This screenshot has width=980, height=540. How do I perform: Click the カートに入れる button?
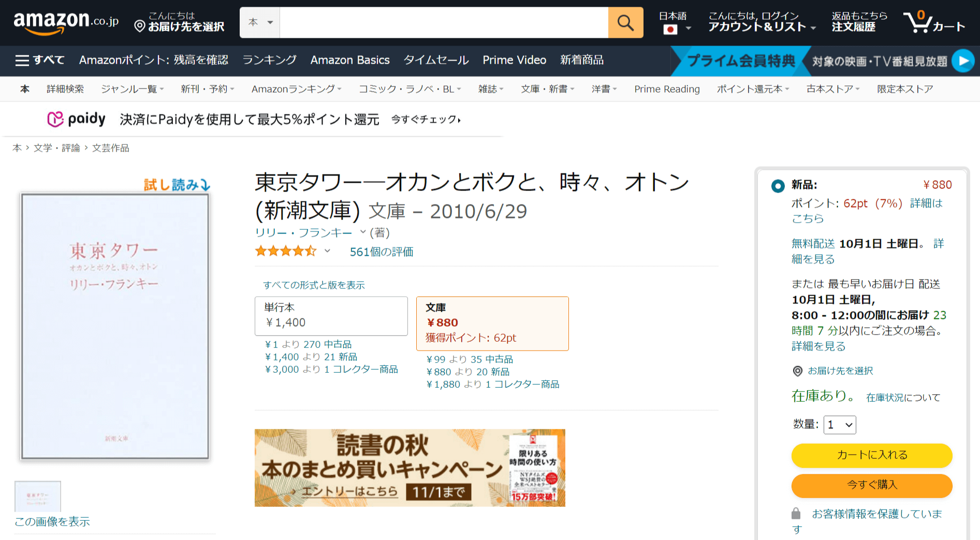tap(871, 455)
